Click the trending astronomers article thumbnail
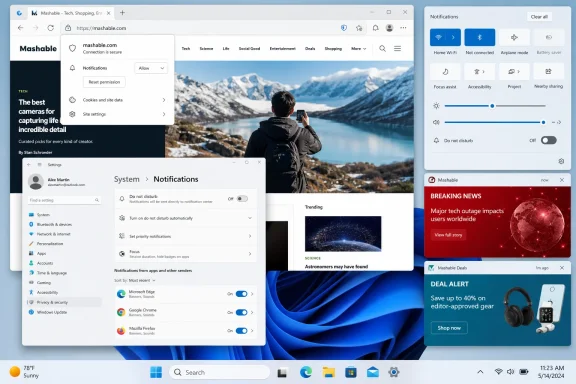The width and height of the screenshot is (576, 384). (343, 234)
